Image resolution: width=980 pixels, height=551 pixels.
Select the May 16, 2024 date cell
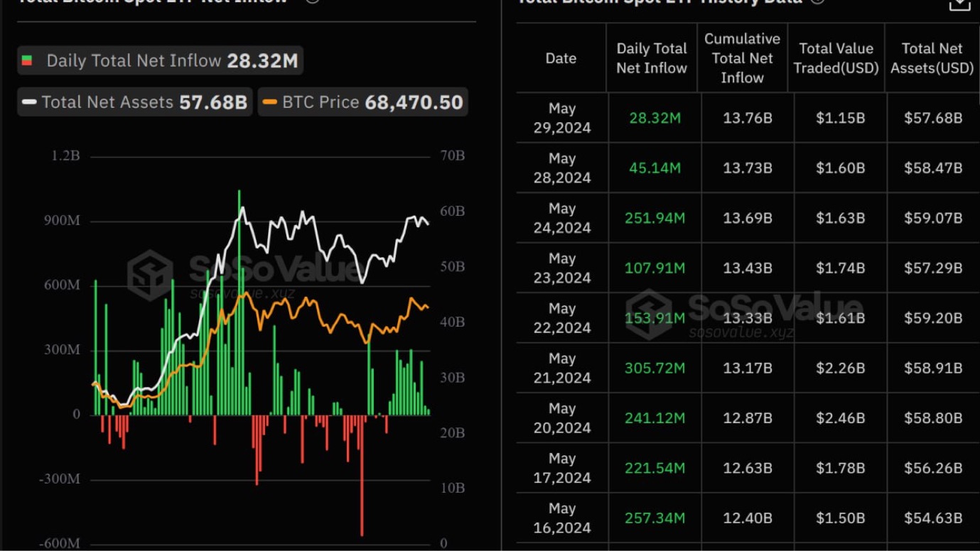pyautogui.click(x=561, y=518)
